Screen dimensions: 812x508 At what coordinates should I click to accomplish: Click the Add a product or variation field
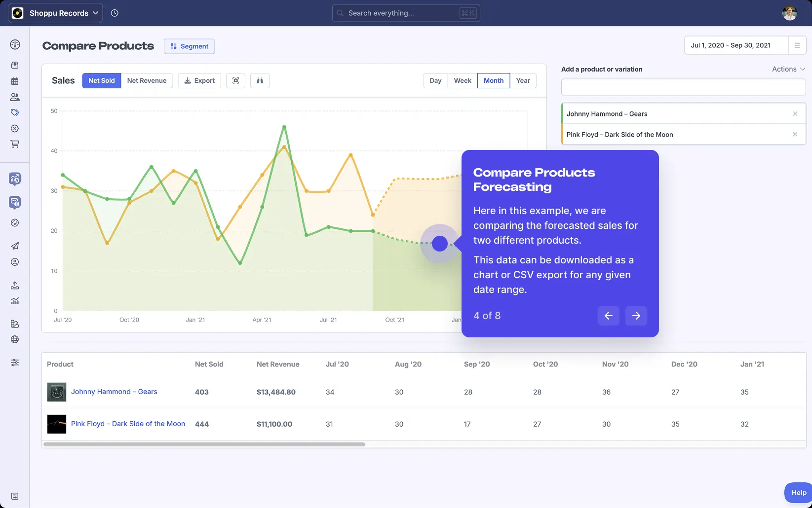point(683,87)
